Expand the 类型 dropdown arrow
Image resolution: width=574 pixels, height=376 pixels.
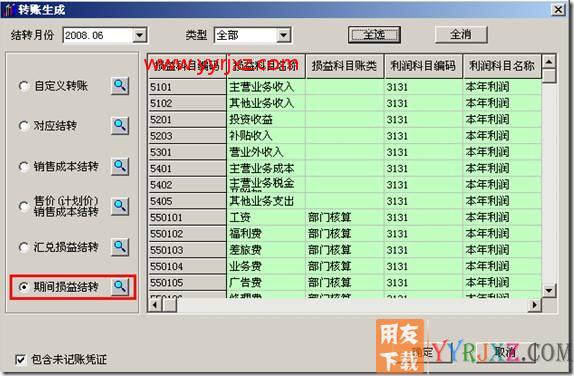pos(283,35)
